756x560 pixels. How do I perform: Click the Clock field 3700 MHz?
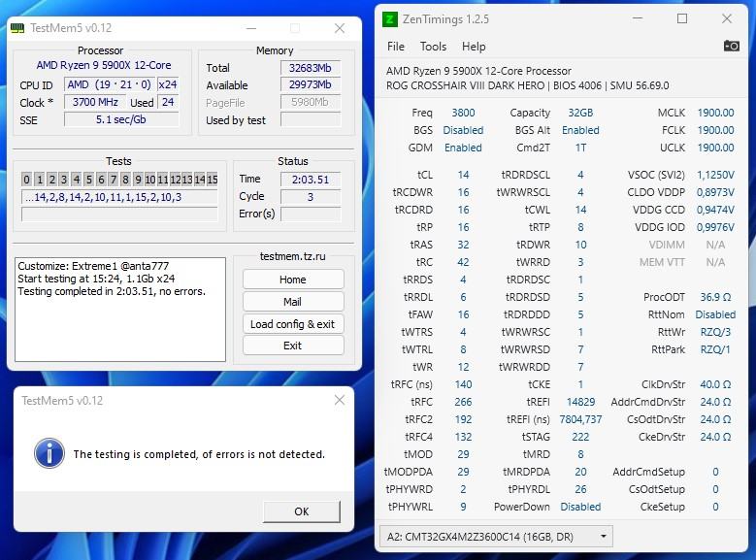[95, 102]
